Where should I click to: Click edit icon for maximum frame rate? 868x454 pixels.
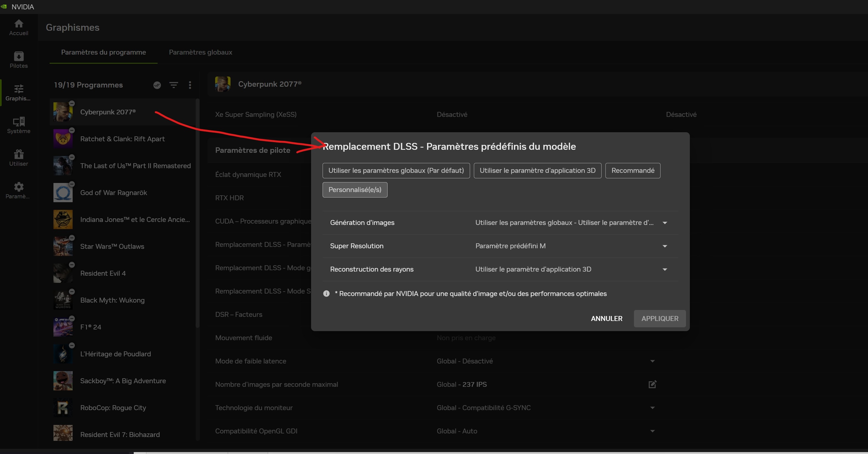click(652, 384)
